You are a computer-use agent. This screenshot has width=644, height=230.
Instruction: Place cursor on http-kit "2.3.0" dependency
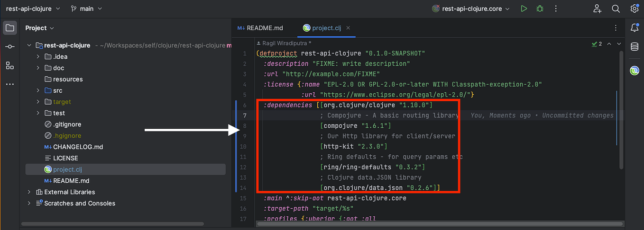pos(353,147)
